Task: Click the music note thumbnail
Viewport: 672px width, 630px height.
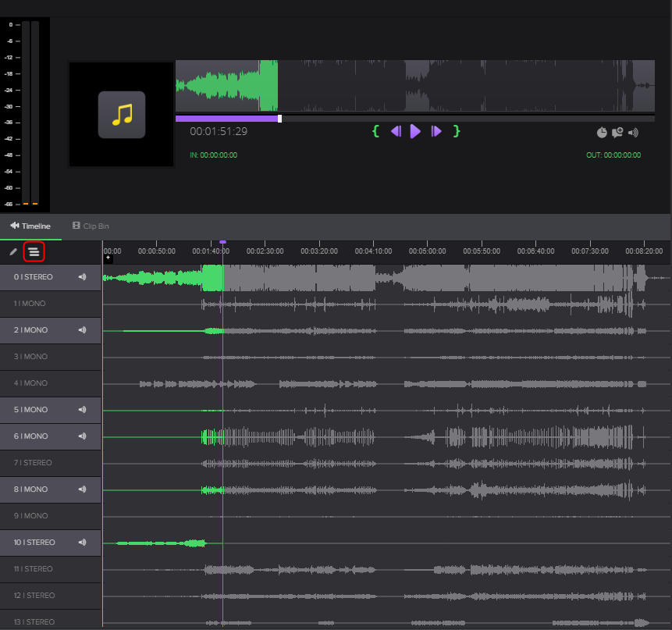Action: click(121, 115)
